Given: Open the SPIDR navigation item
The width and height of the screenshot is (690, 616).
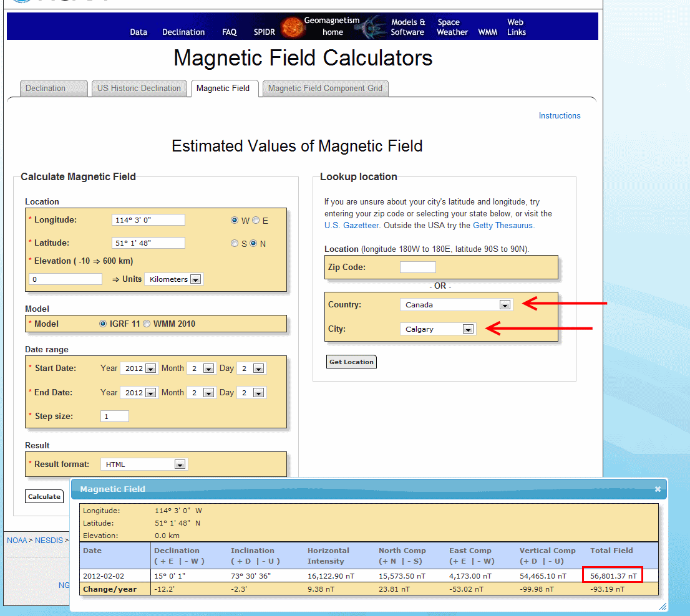Looking at the screenshot, I should tap(265, 32).
